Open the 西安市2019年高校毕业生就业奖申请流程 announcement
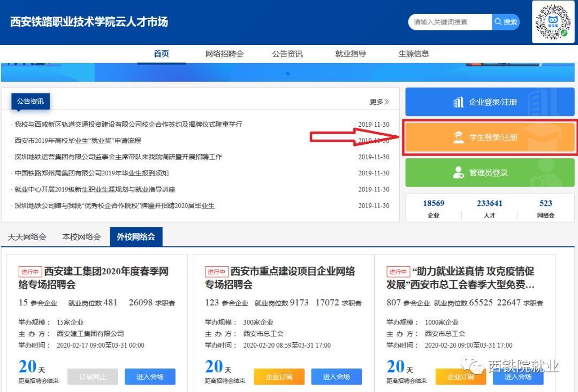Screen dimensions: 578x392 point(78,141)
